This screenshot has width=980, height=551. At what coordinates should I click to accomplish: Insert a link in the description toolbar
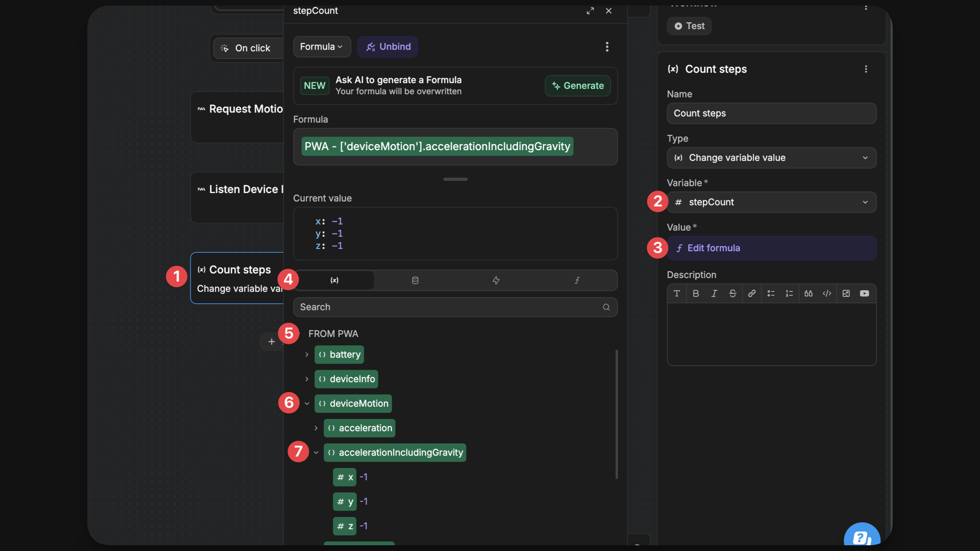[x=751, y=294]
